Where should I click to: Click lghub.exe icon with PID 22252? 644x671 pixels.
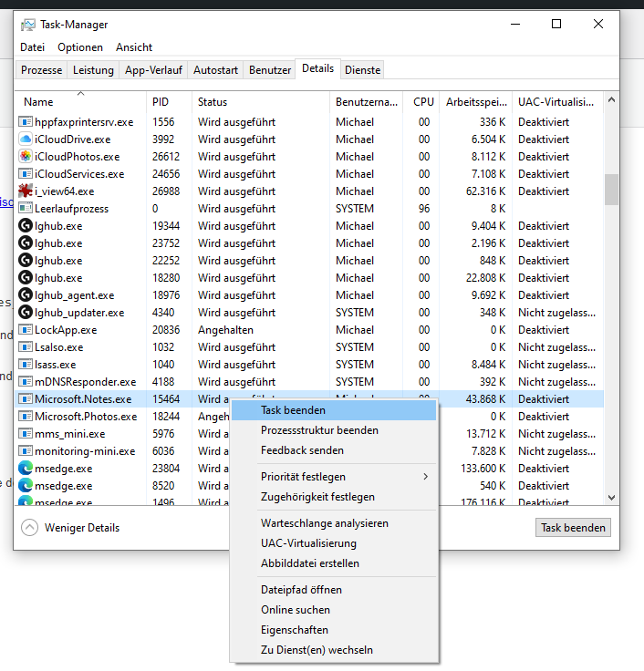click(x=26, y=260)
